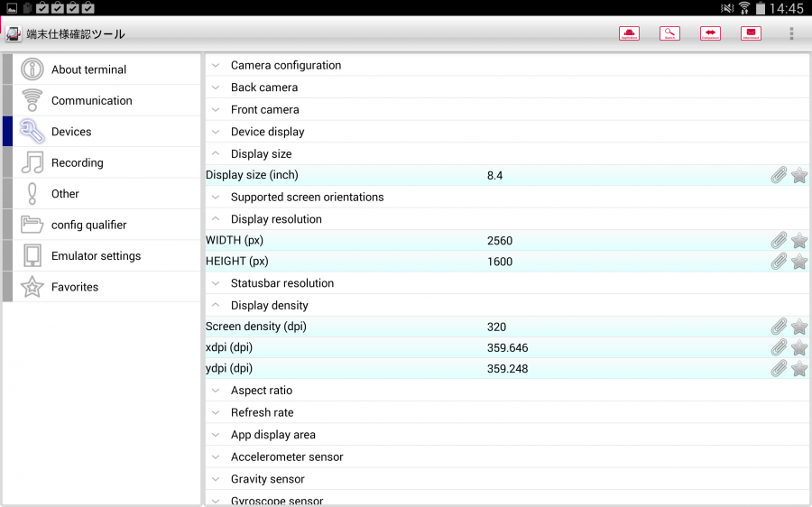The width and height of the screenshot is (812, 507).
Task: Expand the Camera configuration section
Action: point(285,65)
